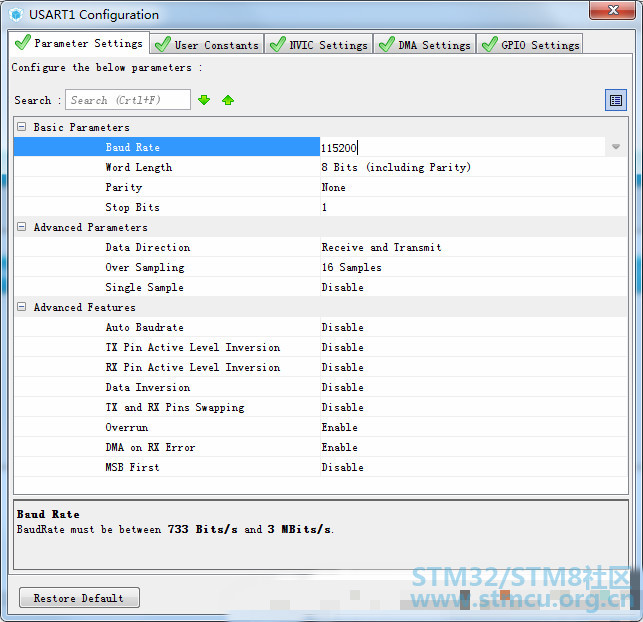
Task: Select the Data Direction parameter label
Action: (148, 247)
